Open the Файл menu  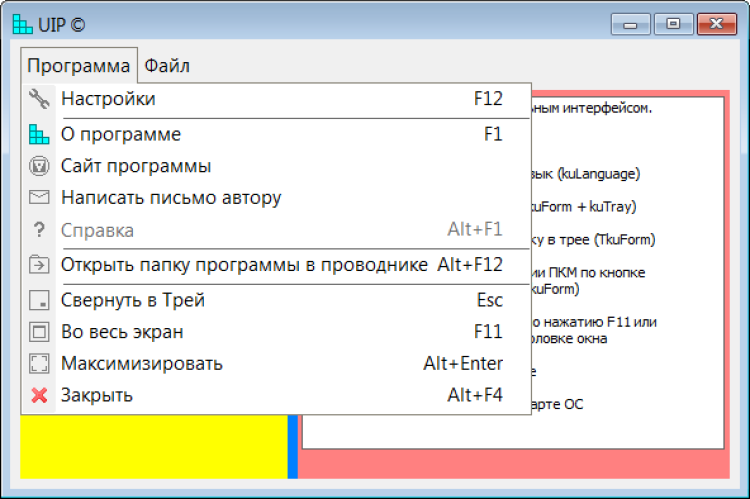(166, 66)
